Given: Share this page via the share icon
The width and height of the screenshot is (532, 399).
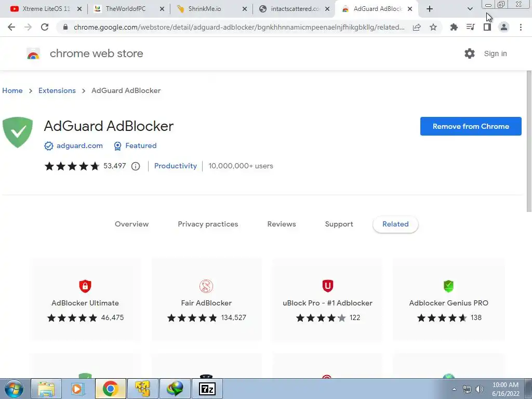Looking at the screenshot, I should point(417,27).
